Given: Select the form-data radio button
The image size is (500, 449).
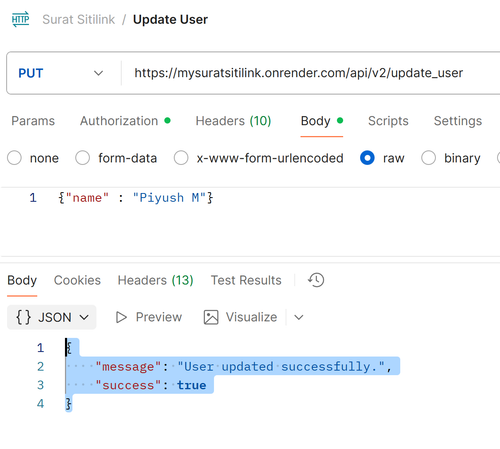Looking at the screenshot, I should pos(82,158).
